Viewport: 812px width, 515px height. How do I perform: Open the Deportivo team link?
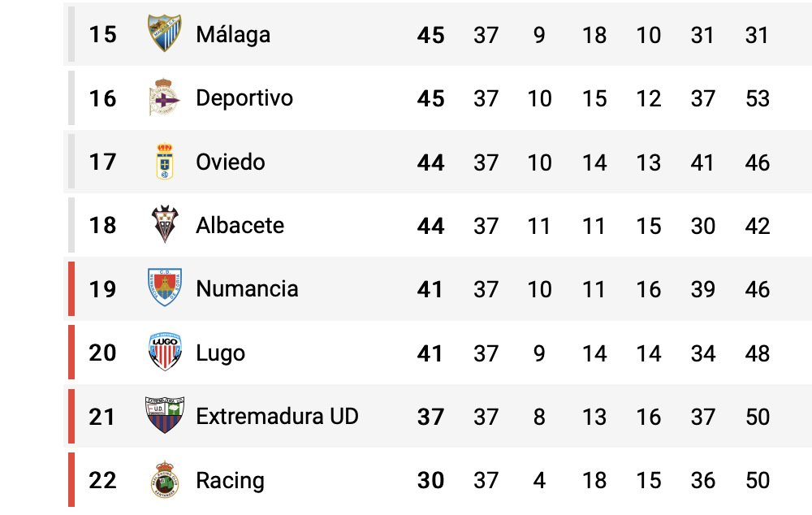[244, 98]
